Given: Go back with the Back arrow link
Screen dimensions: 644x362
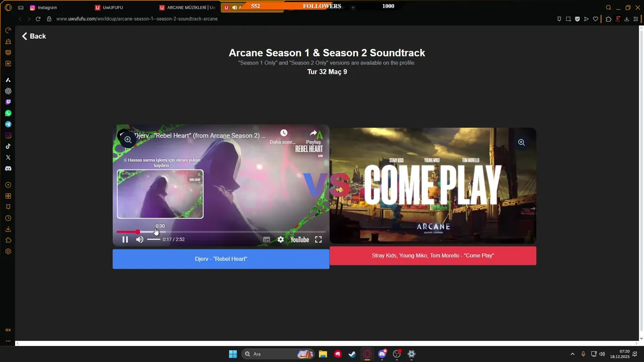Looking at the screenshot, I should click(34, 36).
